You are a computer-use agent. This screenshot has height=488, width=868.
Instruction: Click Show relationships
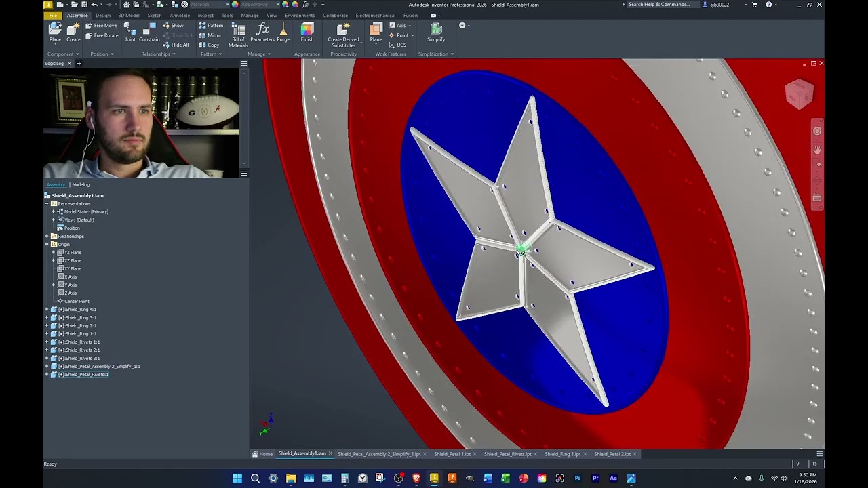coord(173,26)
